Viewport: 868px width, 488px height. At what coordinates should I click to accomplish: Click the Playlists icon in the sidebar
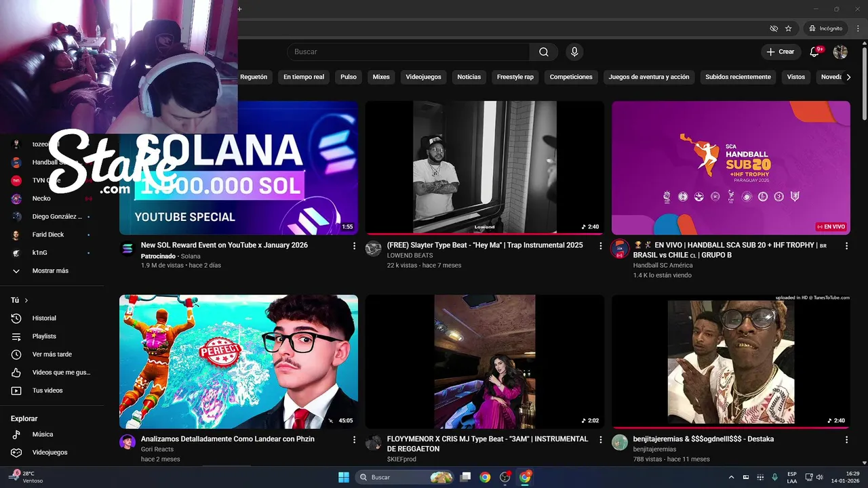coord(17,336)
